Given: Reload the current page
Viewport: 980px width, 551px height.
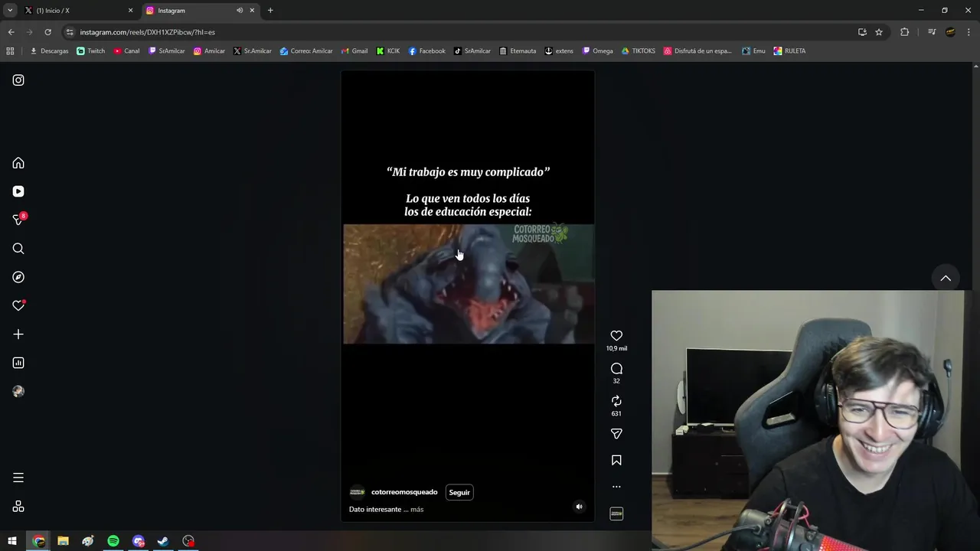Looking at the screenshot, I should coord(47,32).
